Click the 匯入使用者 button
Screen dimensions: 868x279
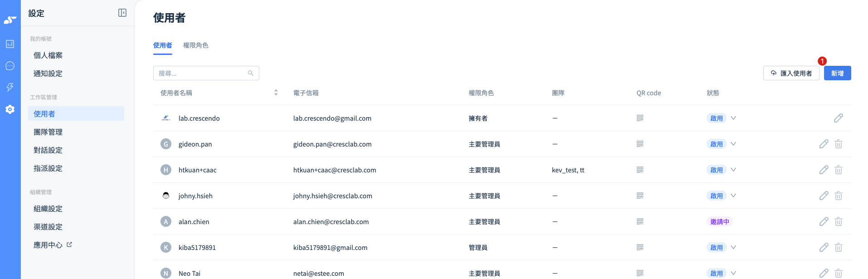pyautogui.click(x=791, y=73)
